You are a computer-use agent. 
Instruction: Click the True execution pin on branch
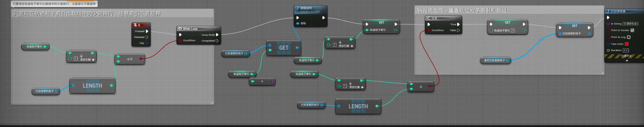458,25
